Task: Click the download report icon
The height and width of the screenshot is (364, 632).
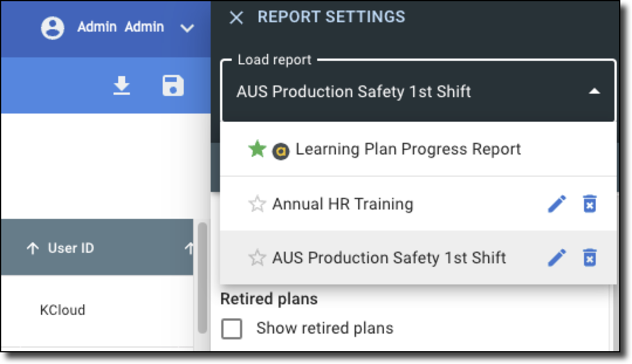Action: click(x=122, y=86)
